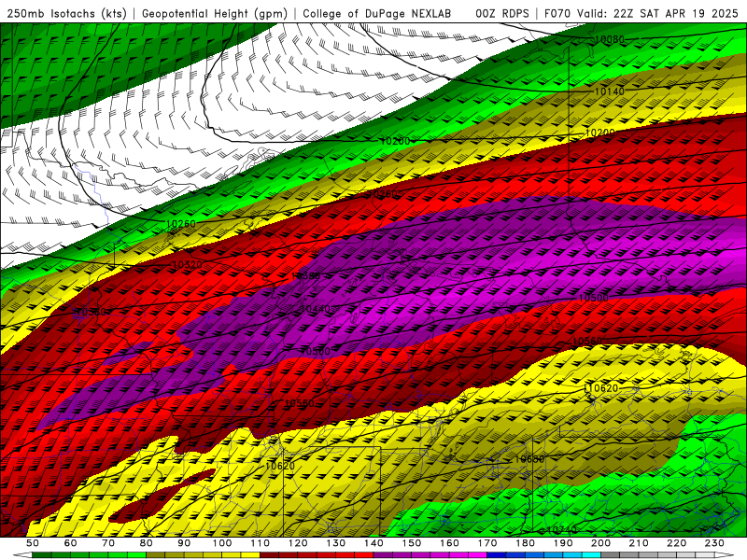Click the 200 knot value on the color scale
The width and height of the screenshot is (747, 560).
point(600,543)
